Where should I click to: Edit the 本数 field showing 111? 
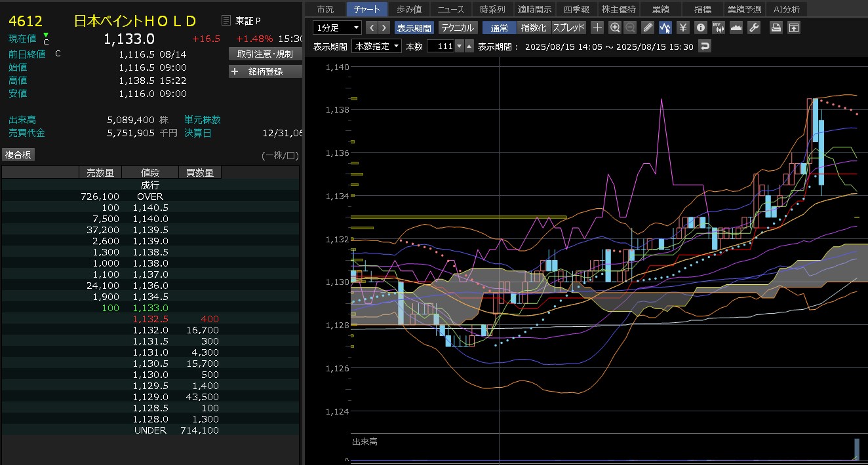click(x=441, y=46)
